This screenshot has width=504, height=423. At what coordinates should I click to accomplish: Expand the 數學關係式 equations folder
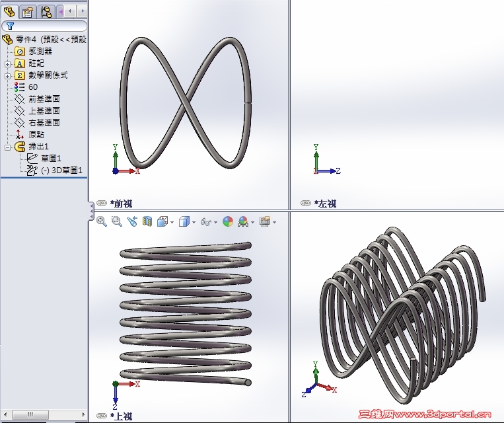7,76
